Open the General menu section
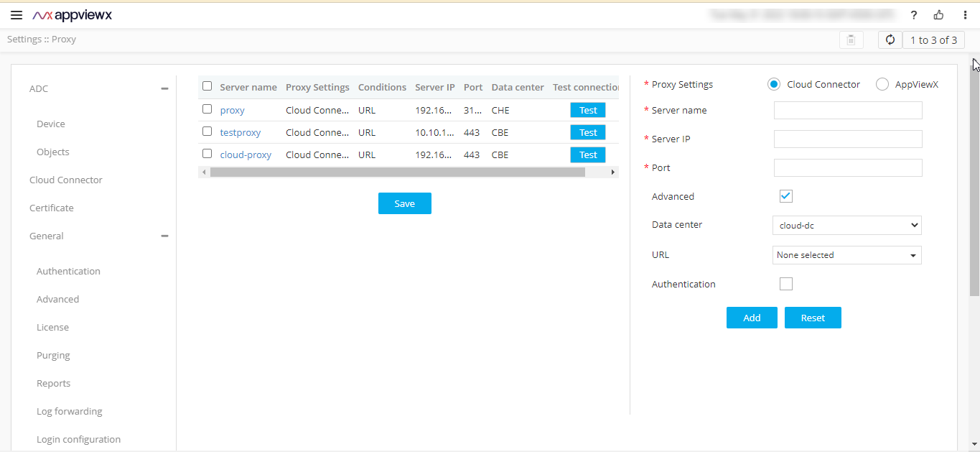The height and width of the screenshot is (452, 980). click(47, 236)
